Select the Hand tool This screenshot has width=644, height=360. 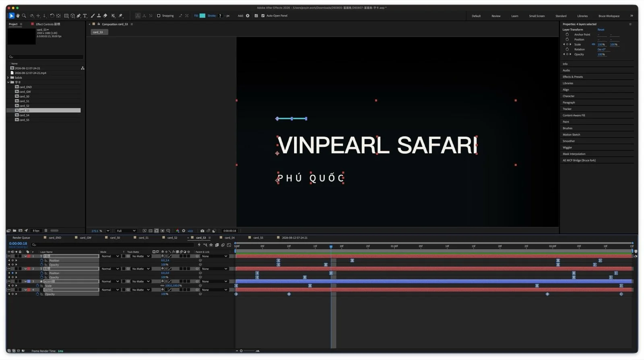click(x=18, y=16)
